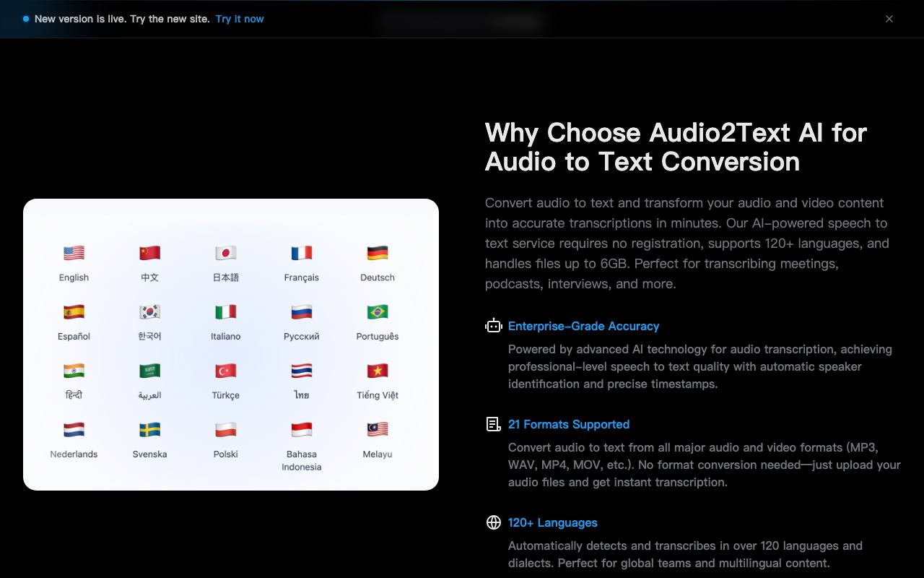924x578 pixels.
Task: Click the India flag icon
Action: coord(74,371)
